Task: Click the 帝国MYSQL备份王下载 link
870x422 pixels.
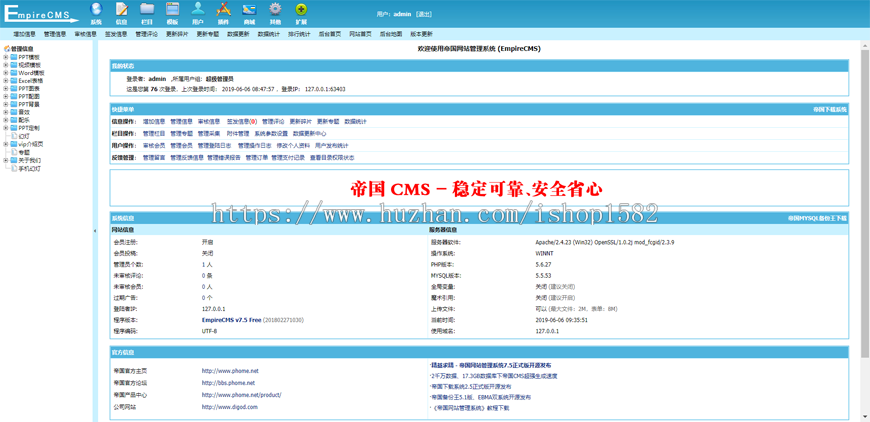Action: 817,218
